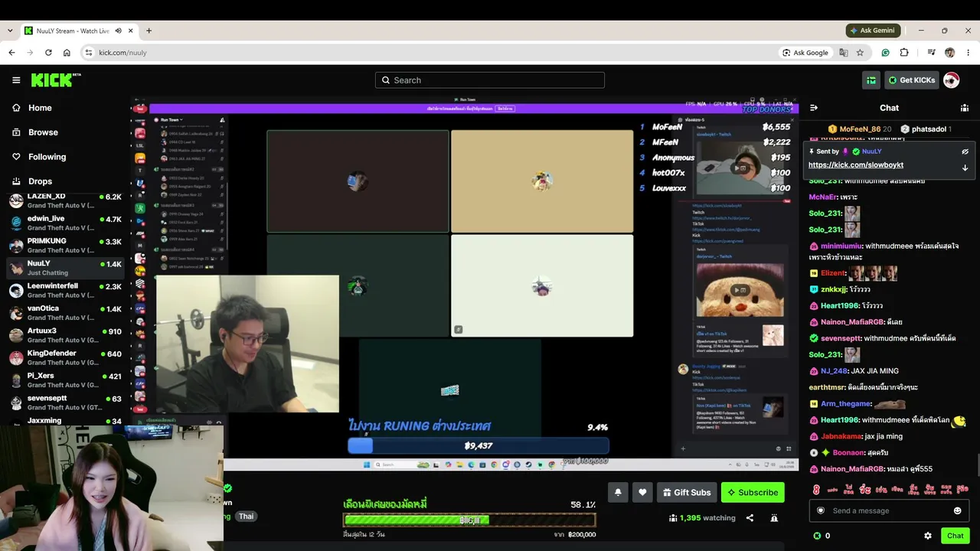Toggle follow with the heart button
The width and height of the screenshot is (980, 551).
tap(642, 492)
